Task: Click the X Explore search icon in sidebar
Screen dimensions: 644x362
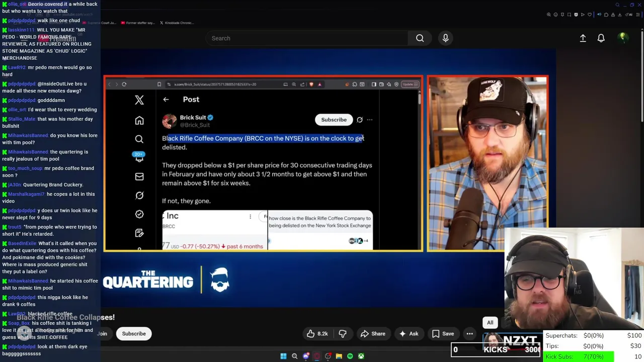Action: click(139, 139)
